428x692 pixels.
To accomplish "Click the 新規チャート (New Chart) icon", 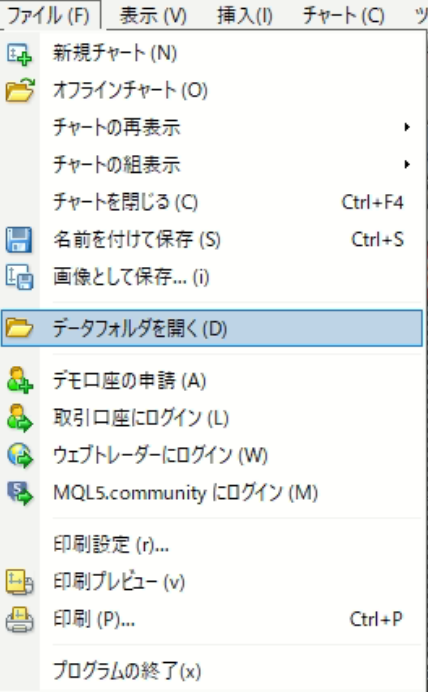I will (19, 54).
